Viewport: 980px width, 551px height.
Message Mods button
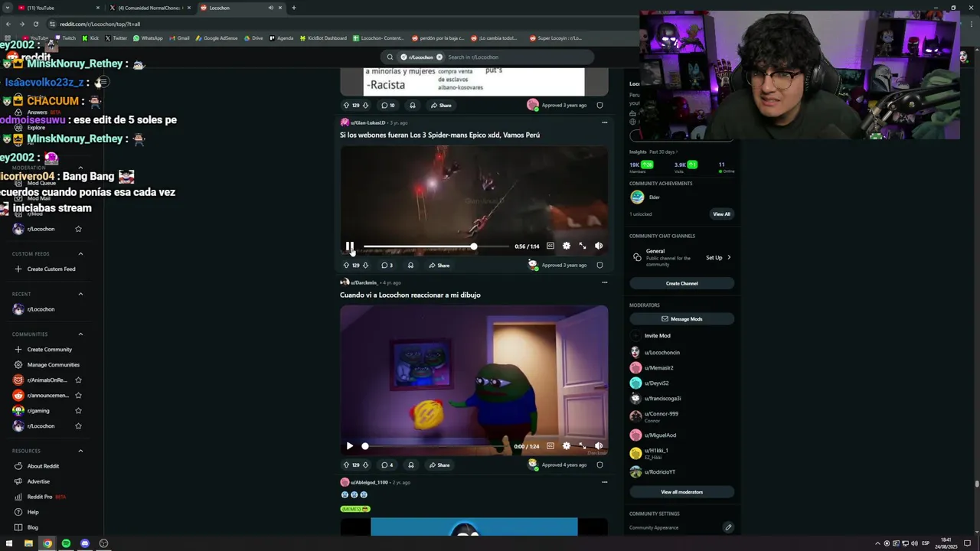pyautogui.click(x=681, y=319)
